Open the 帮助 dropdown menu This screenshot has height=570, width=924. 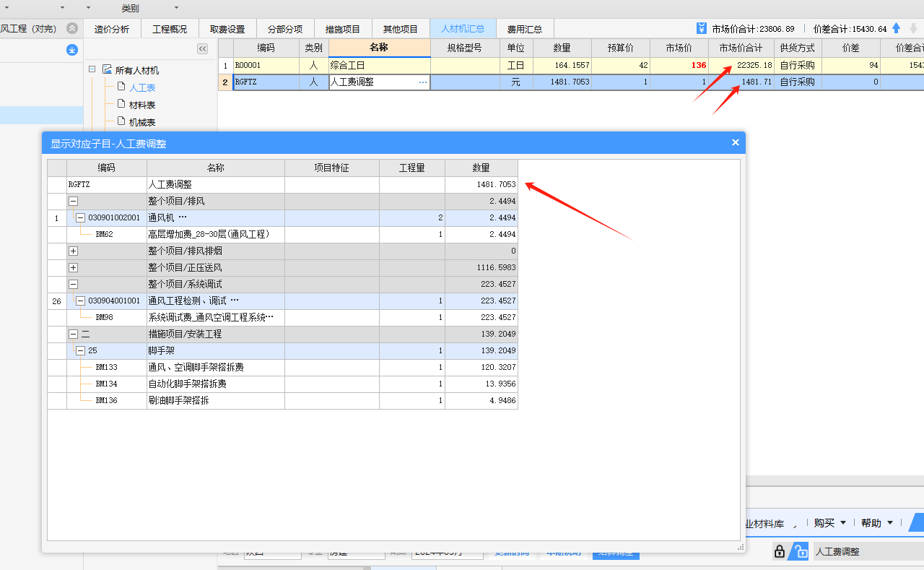(877, 523)
